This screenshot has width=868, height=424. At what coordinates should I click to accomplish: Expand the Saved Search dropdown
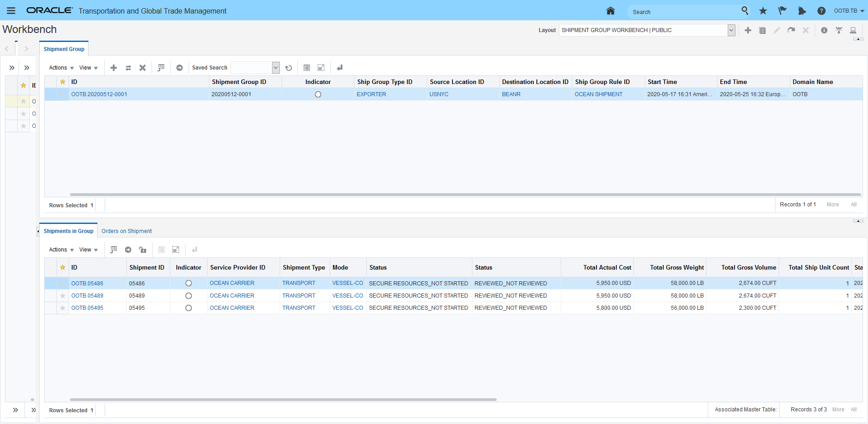click(275, 68)
